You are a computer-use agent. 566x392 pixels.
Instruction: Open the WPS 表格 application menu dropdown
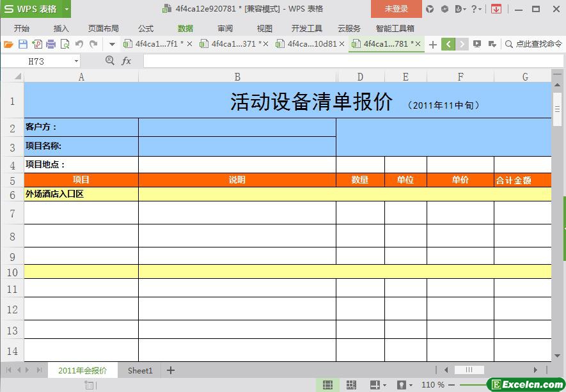(67, 9)
